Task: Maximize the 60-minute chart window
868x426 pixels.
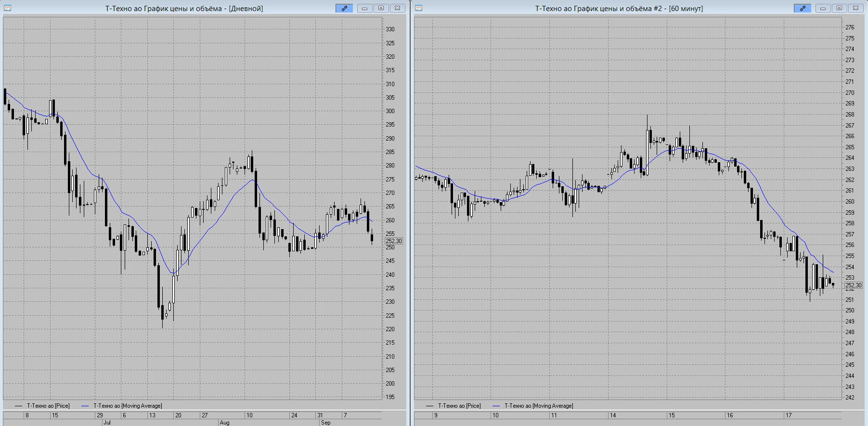Action: click(x=839, y=8)
